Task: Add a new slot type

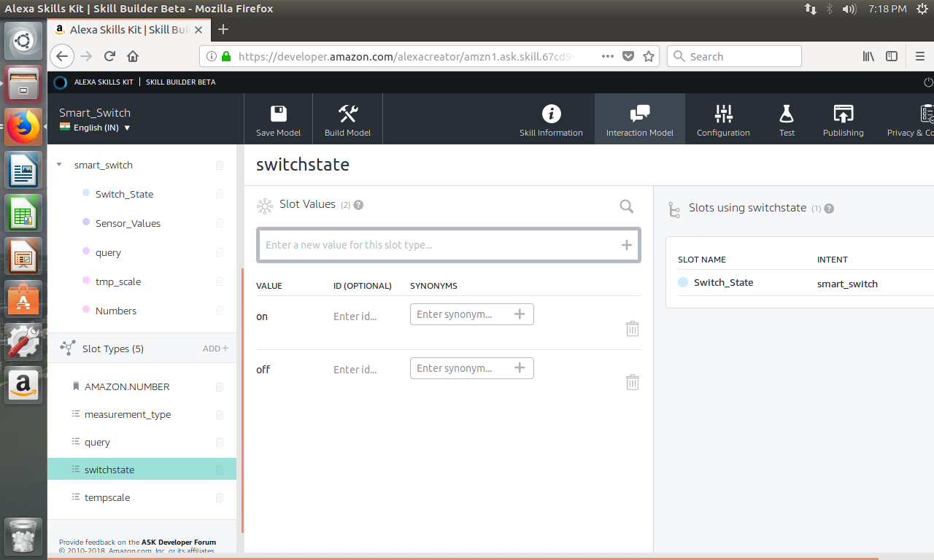Action: click(215, 349)
